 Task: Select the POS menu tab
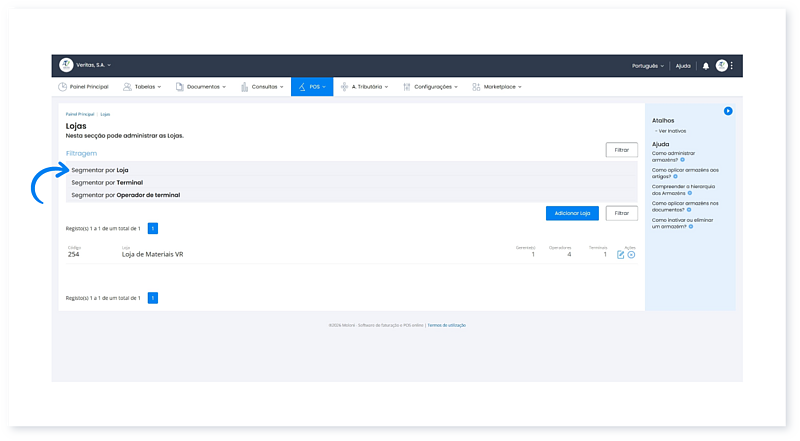tap(312, 87)
